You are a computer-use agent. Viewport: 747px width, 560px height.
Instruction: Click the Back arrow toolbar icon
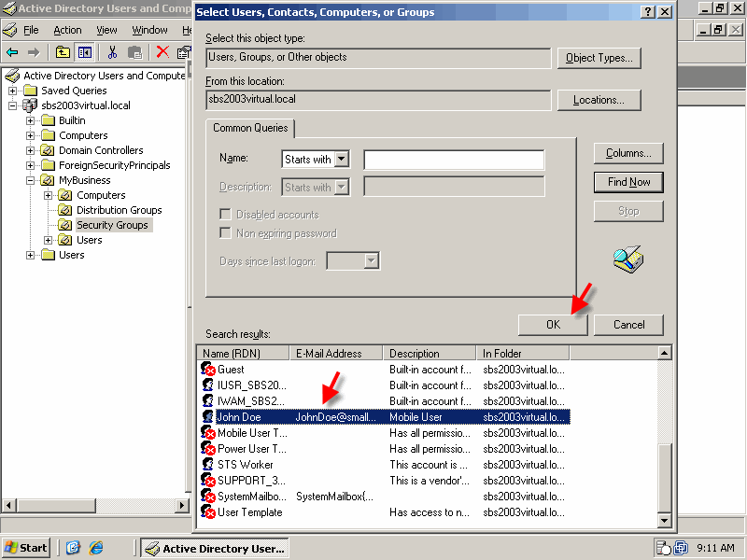(x=12, y=52)
